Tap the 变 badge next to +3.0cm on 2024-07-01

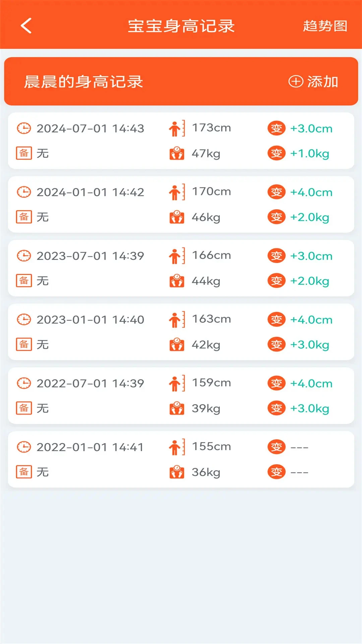(x=276, y=128)
